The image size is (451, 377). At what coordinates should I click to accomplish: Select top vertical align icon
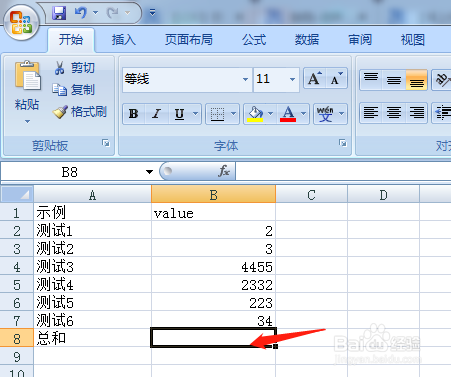pos(371,80)
